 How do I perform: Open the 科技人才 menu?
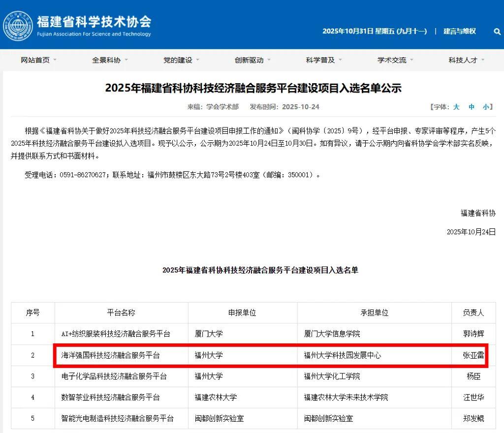(463, 60)
